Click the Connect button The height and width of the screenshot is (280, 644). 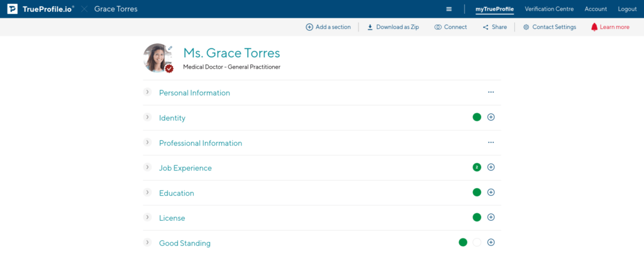[x=450, y=27]
